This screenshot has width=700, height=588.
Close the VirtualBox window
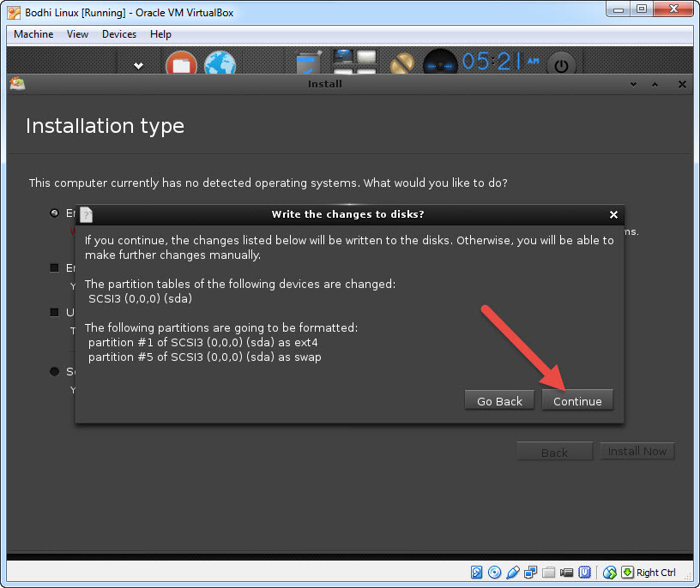coord(673,9)
